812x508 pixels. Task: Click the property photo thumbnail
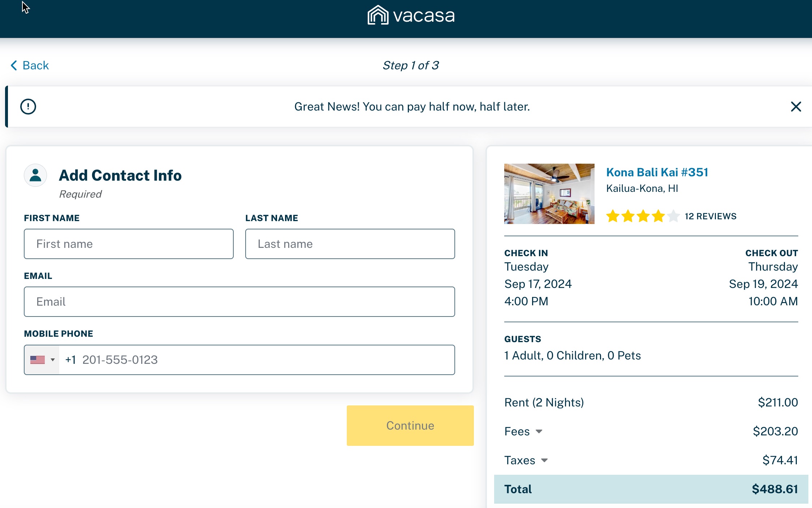click(x=549, y=194)
